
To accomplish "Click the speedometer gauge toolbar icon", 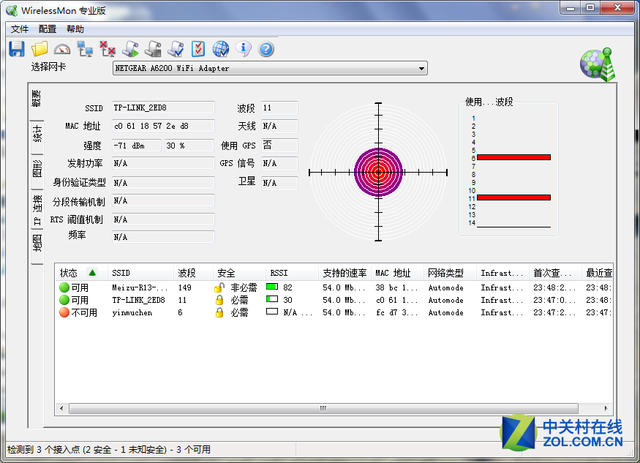I will (62, 49).
